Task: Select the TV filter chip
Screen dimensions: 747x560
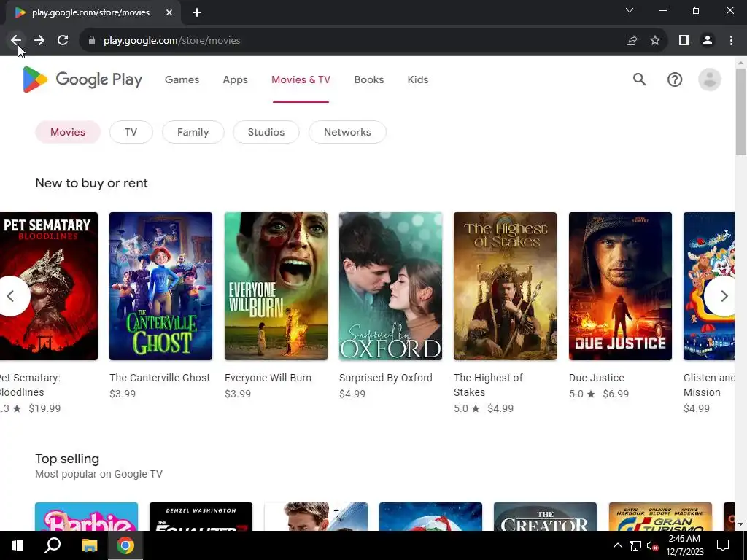Action: click(x=131, y=132)
